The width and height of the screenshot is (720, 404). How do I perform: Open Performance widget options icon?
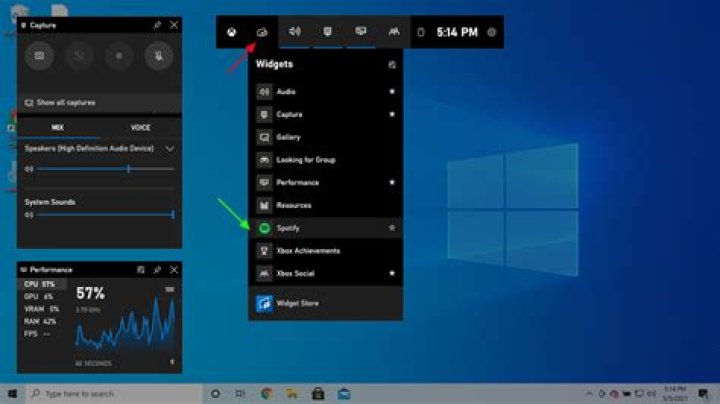(x=141, y=269)
